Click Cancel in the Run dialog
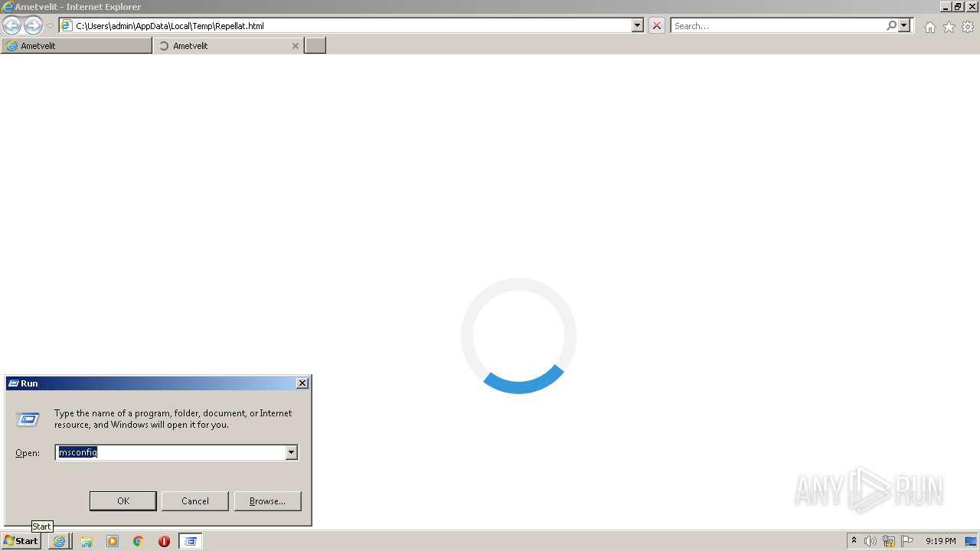 tap(195, 501)
